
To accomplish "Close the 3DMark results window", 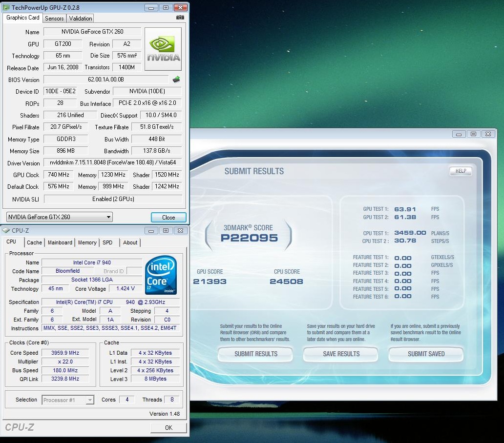I will coord(488,134).
